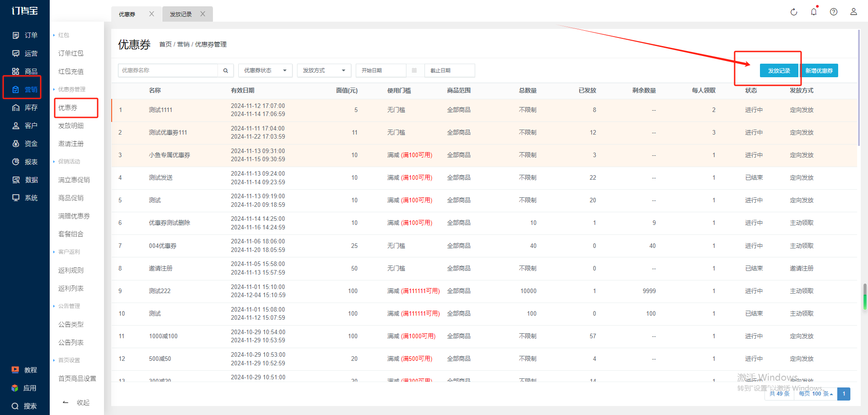The width and height of the screenshot is (868, 415).
Task: Open the help question mark icon
Action: [x=833, y=12]
